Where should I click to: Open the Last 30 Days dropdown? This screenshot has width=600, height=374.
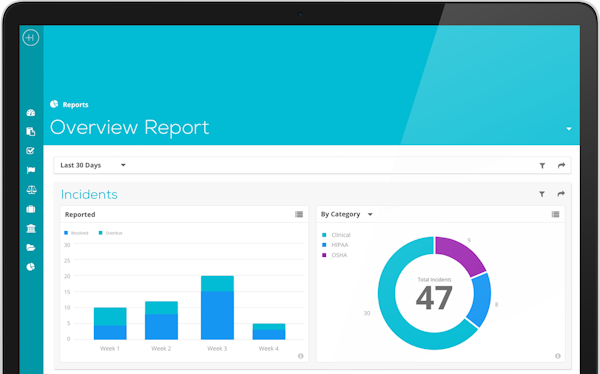(x=93, y=165)
